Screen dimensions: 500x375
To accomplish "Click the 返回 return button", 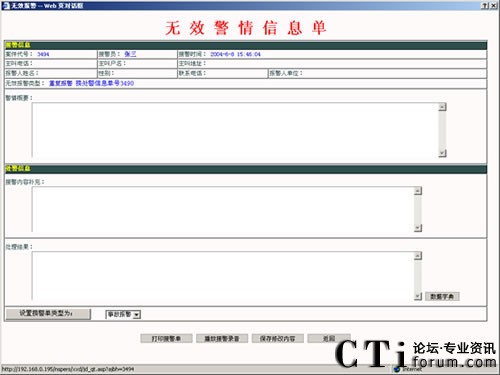I will (x=329, y=338).
